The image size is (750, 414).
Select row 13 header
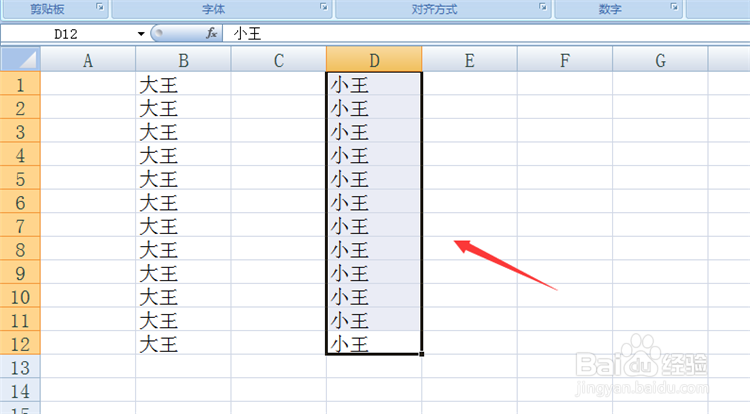(x=20, y=367)
